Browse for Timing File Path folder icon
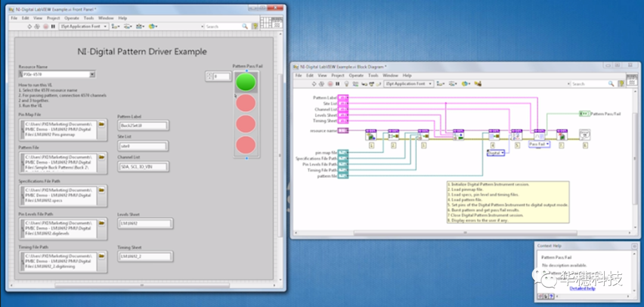 pos(101,256)
